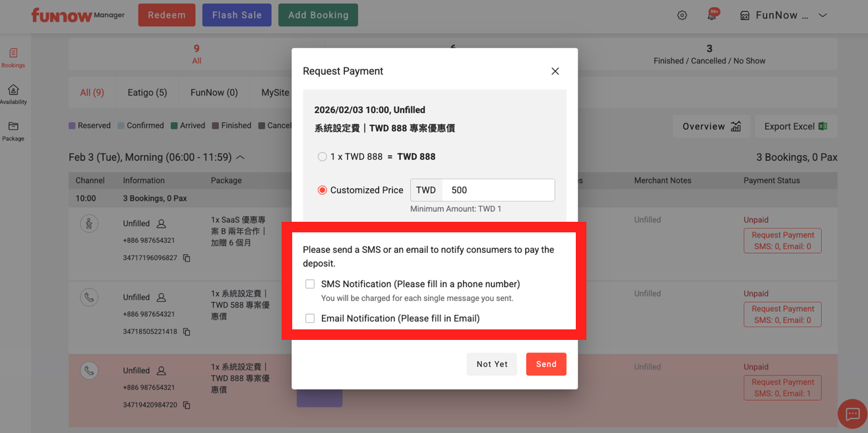This screenshot has width=868, height=433.
Task: Select the 1 x TWD 888 price option
Action: click(322, 156)
